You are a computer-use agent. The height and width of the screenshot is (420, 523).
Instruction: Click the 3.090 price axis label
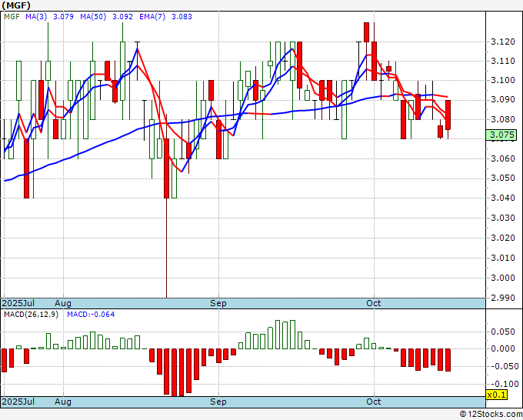tap(503, 100)
